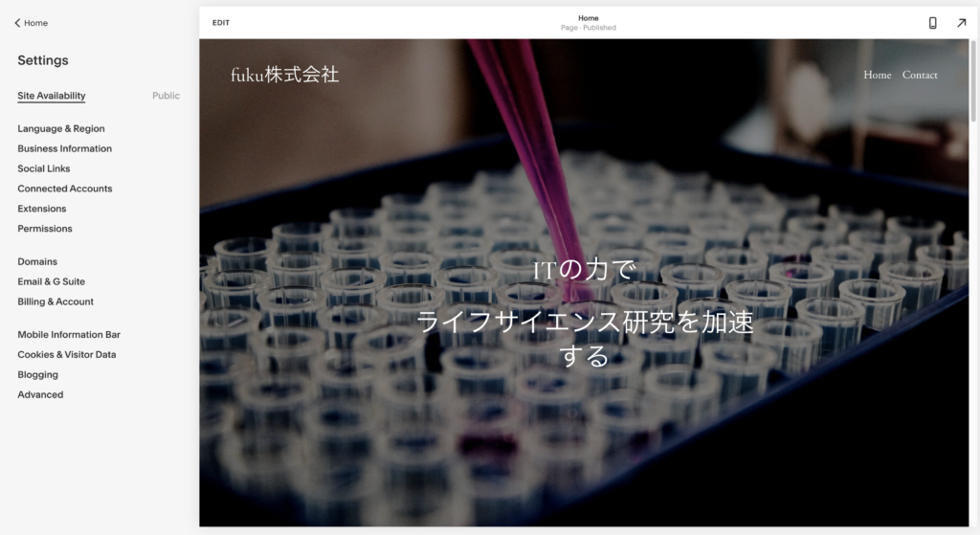The image size is (980, 535).
Task: Click Contact link in site navigation
Action: 920,75
